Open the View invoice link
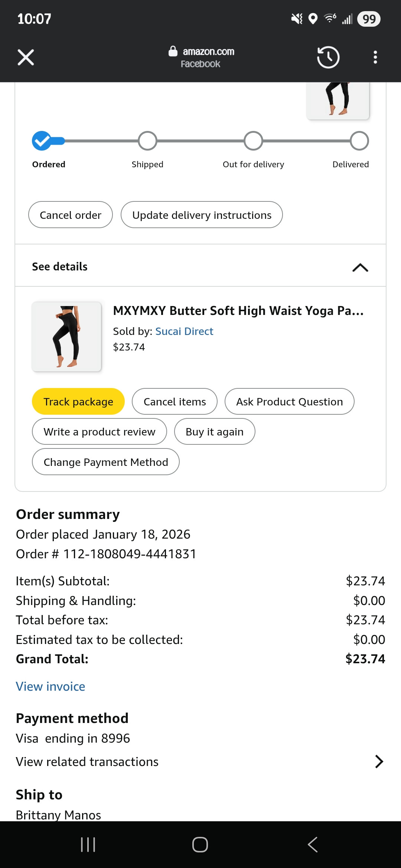401x868 pixels. [x=50, y=687]
